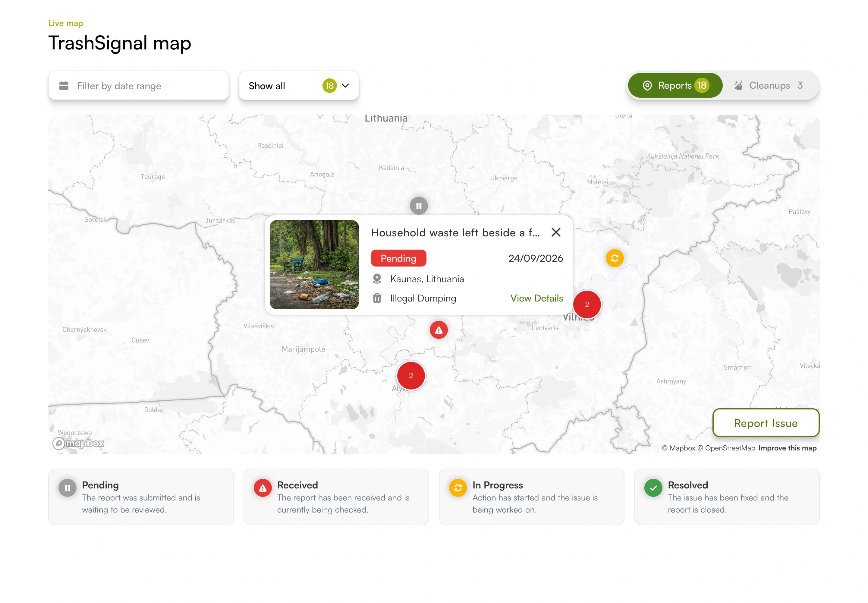
Task: Click the 'In Progress' legend title
Action: click(x=498, y=485)
